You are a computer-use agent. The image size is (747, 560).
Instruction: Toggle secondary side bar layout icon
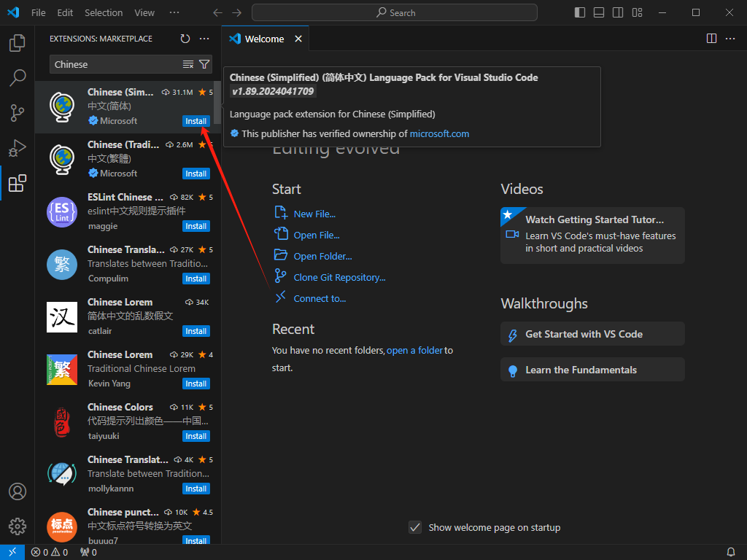pyautogui.click(x=618, y=13)
